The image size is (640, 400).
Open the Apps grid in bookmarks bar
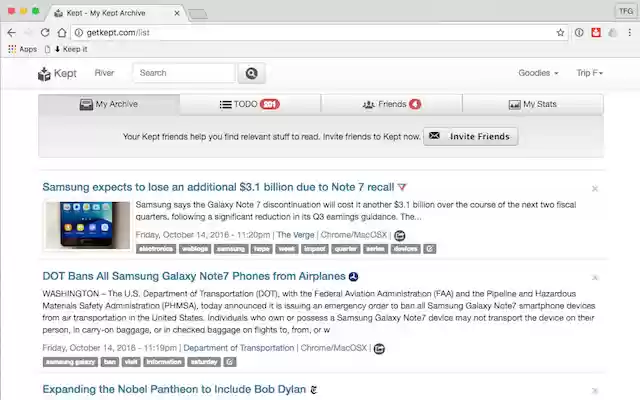22,49
